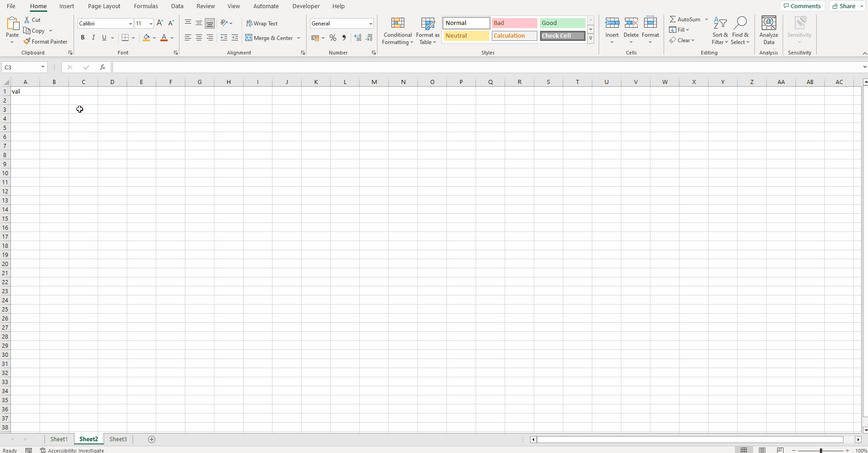
Task: Click the Increase Font Size icon
Action: (x=160, y=23)
